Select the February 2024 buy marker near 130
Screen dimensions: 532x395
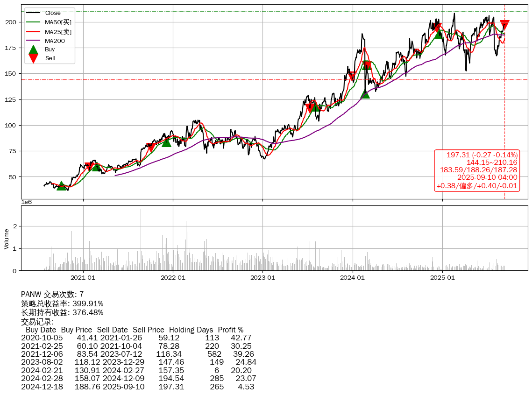tap(365, 94)
